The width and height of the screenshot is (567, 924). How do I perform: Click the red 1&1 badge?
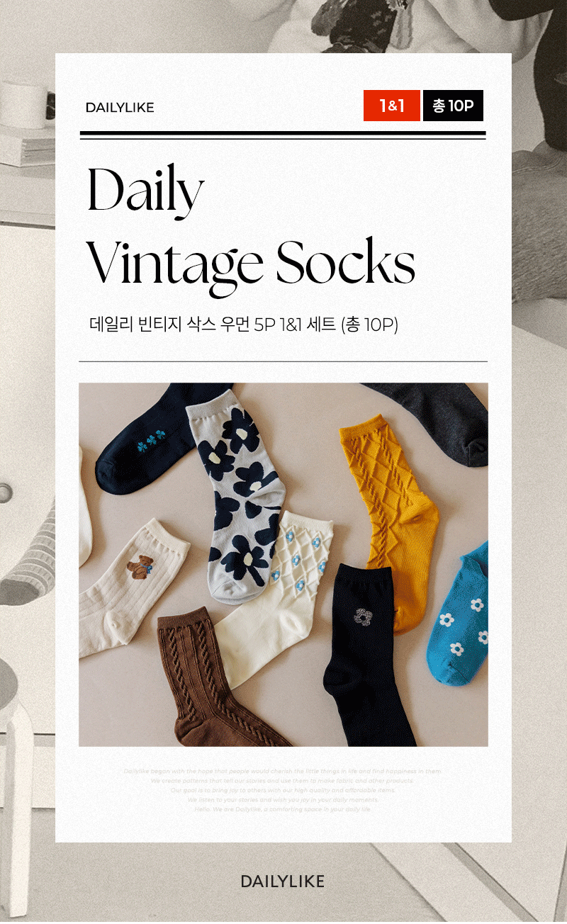(392, 106)
